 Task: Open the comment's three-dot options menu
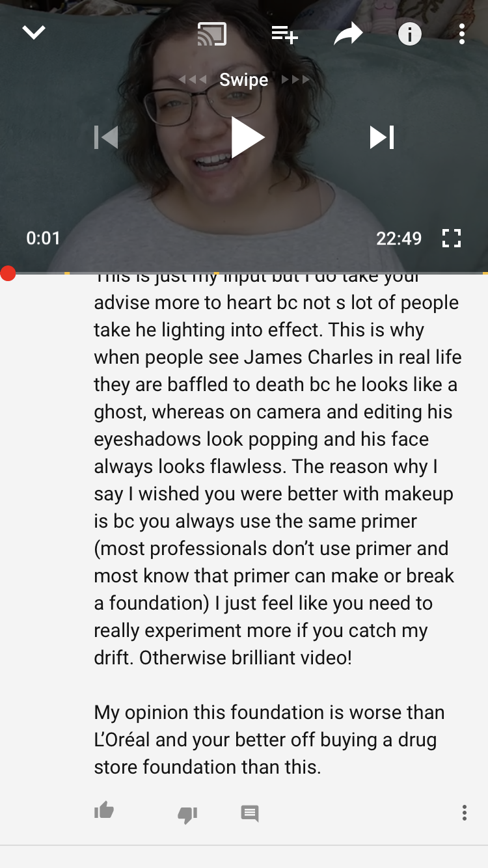464,812
